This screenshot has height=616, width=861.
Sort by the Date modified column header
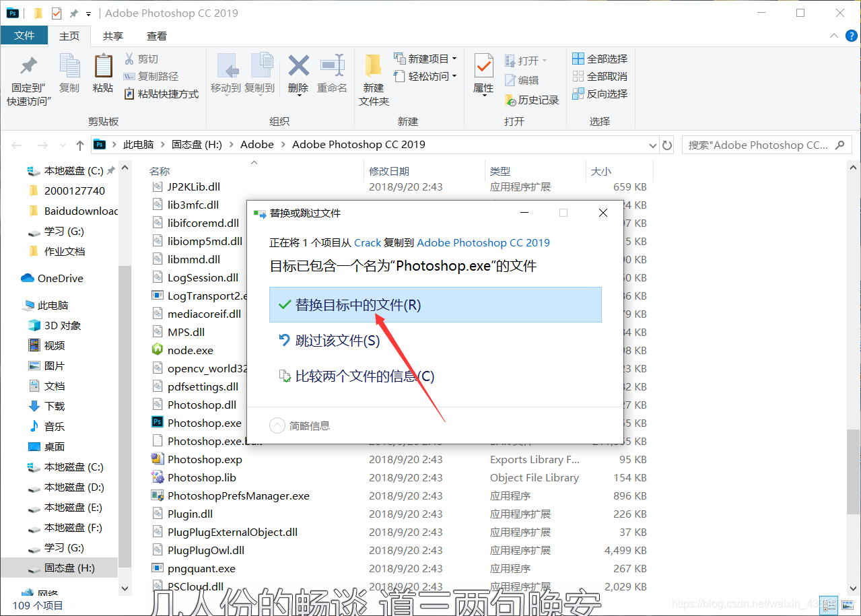(x=389, y=171)
